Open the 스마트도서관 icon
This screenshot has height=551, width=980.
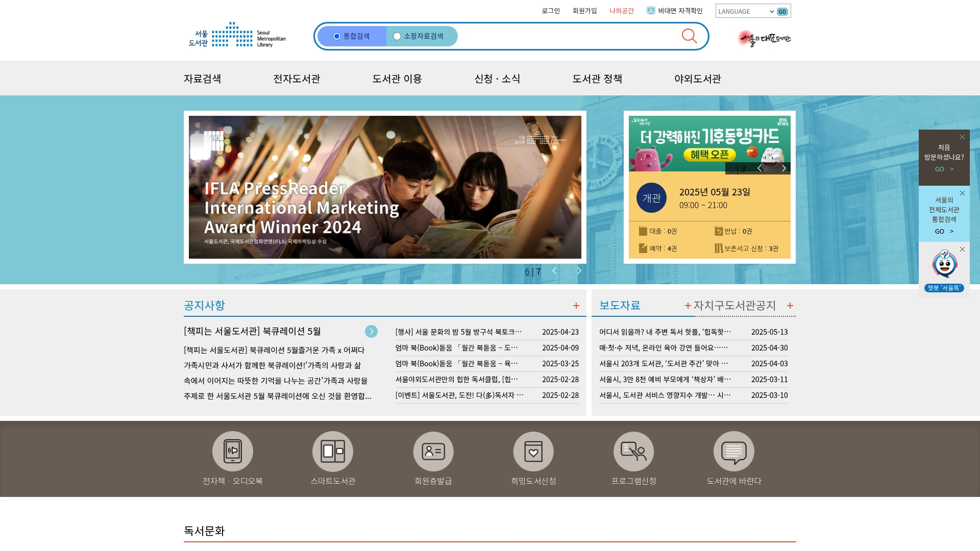coord(333,451)
